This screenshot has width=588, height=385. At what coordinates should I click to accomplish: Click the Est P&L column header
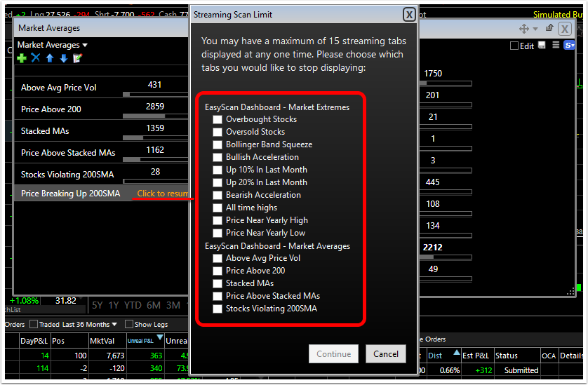(476, 356)
